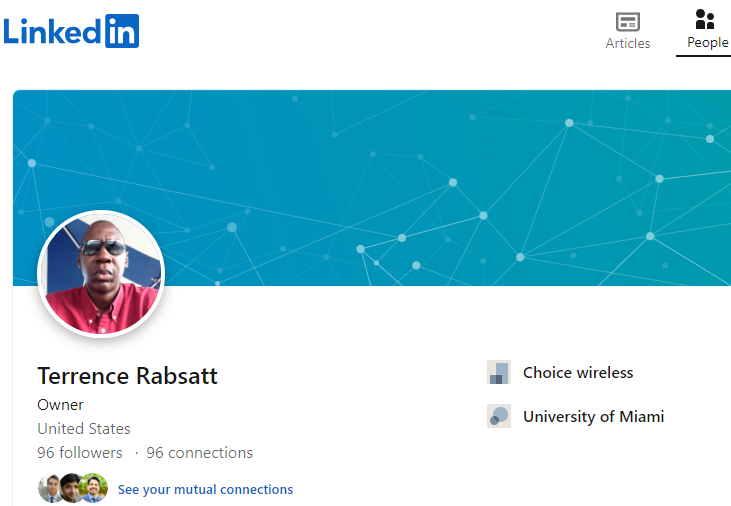Click the LinkedIn logo

coord(71,31)
